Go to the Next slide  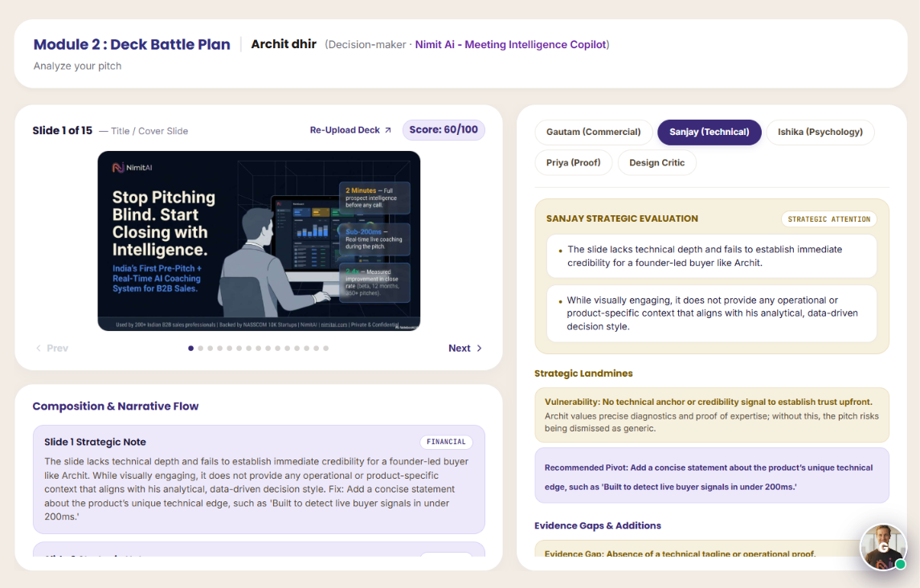465,348
